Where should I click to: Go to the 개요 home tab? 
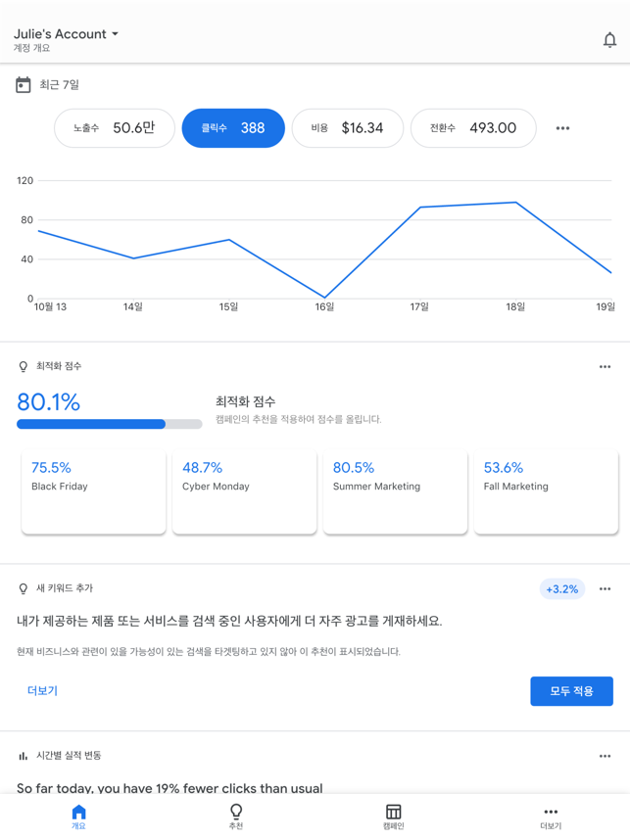click(x=78, y=817)
